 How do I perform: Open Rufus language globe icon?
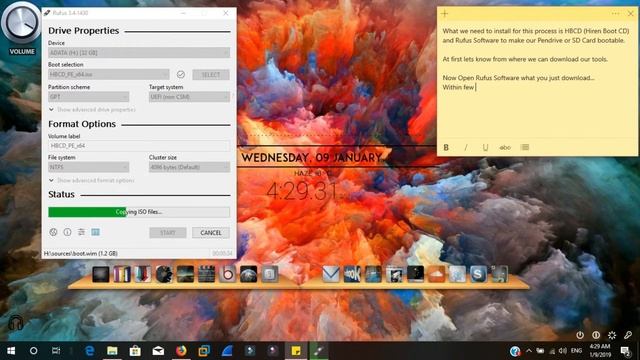click(53, 232)
